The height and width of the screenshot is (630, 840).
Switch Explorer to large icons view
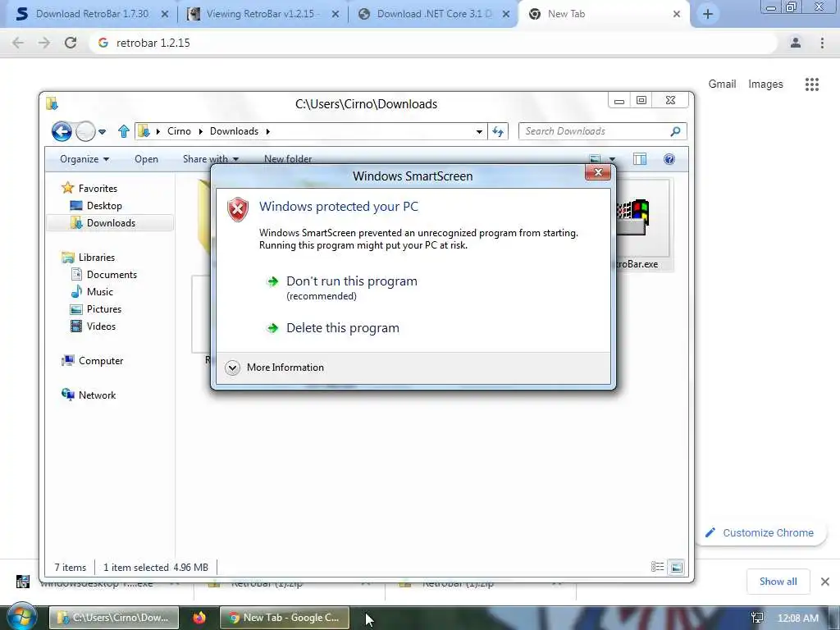coord(677,567)
